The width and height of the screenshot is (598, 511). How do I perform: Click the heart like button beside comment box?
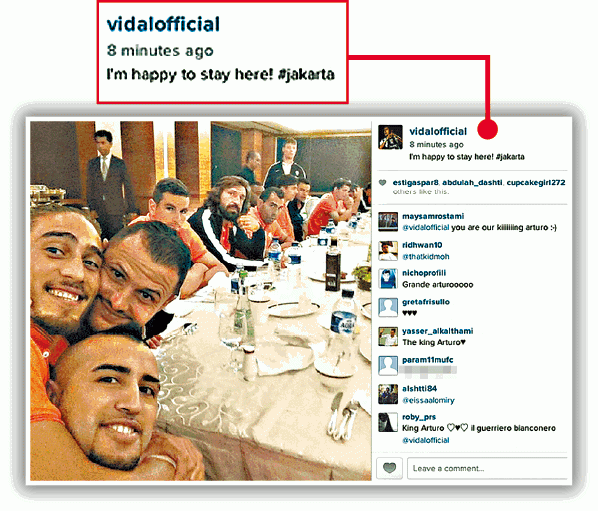[389, 468]
